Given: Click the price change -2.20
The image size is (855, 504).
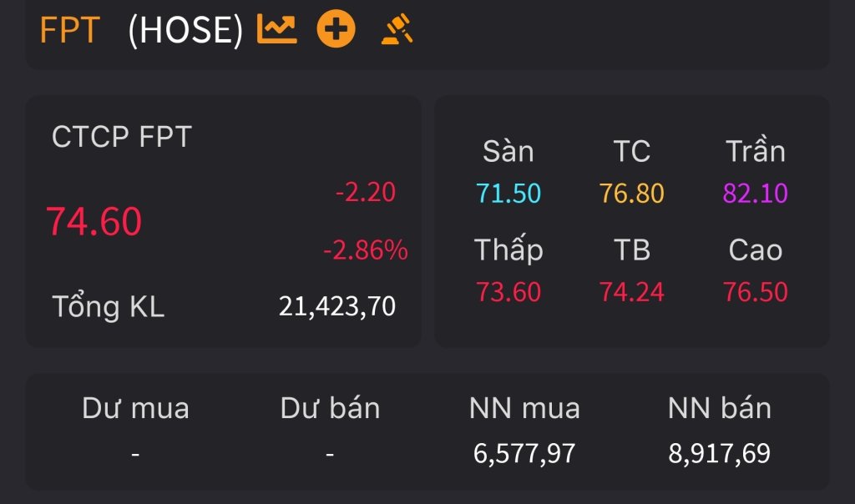Looking at the screenshot, I should coord(366,192).
